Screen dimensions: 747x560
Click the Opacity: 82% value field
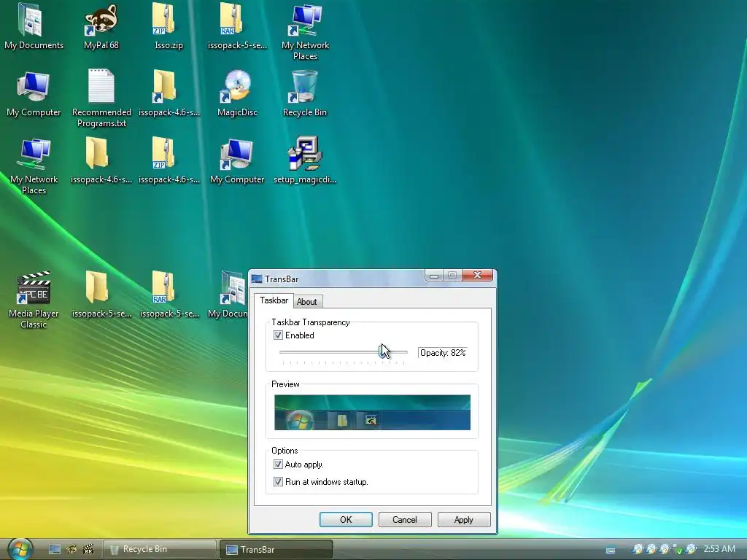(443, 352)
